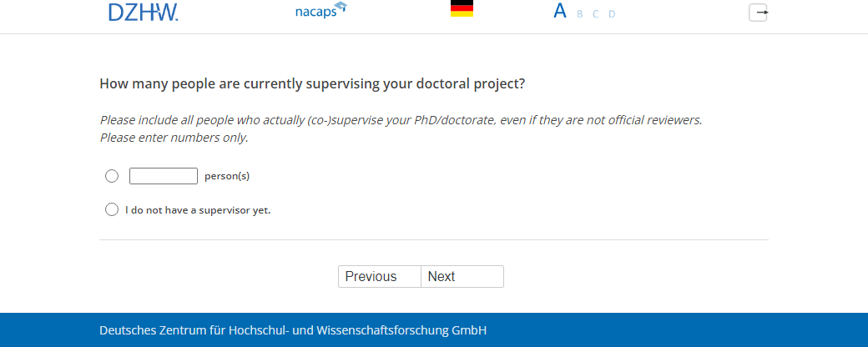Select the 'C' font size option
868x347 pixels.
coord(595,14)
